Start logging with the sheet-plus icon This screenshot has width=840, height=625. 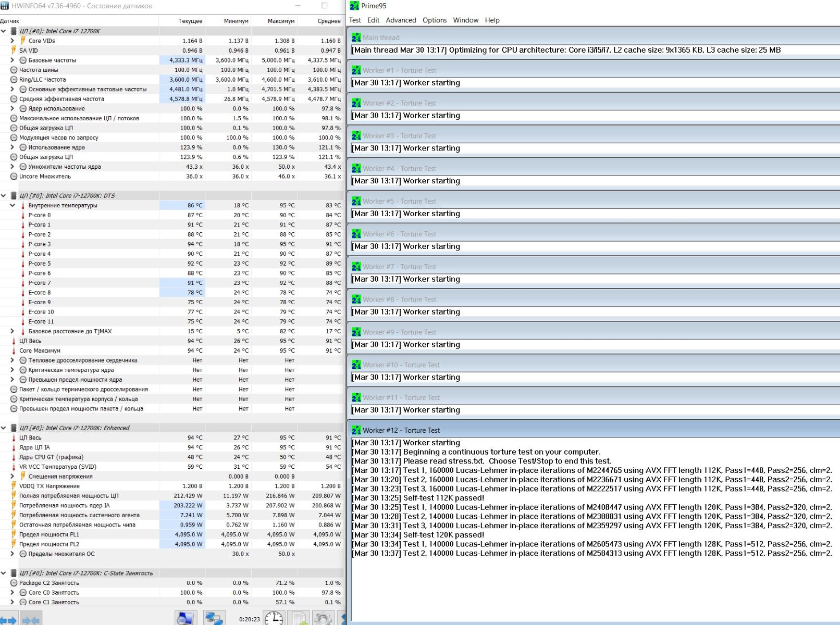(299, 618)
